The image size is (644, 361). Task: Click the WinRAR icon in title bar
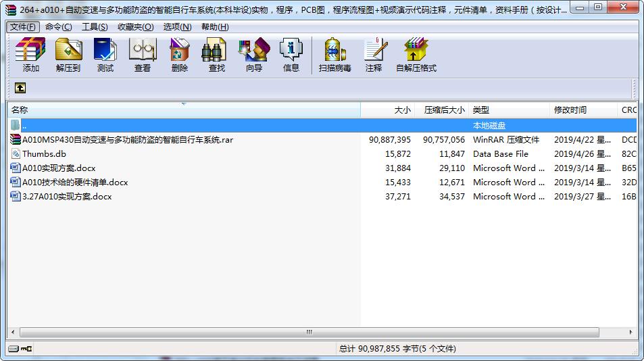[11, 9]
